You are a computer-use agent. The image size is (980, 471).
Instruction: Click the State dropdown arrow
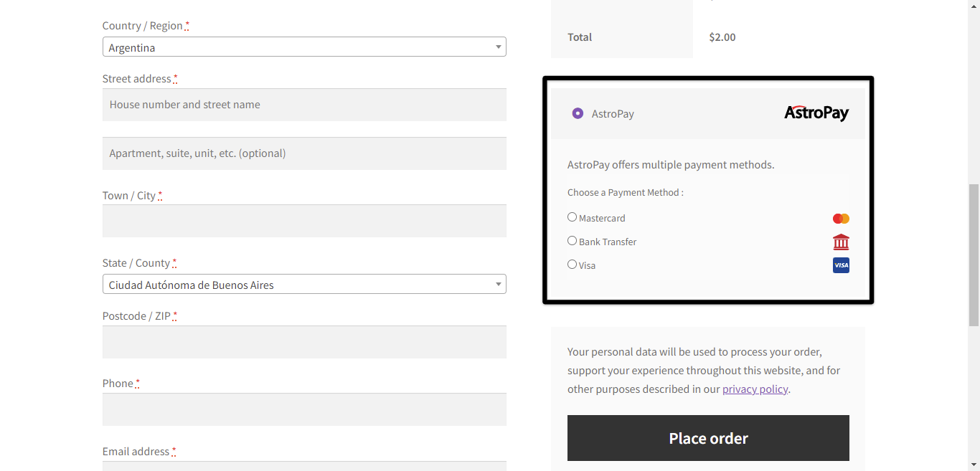499,285
